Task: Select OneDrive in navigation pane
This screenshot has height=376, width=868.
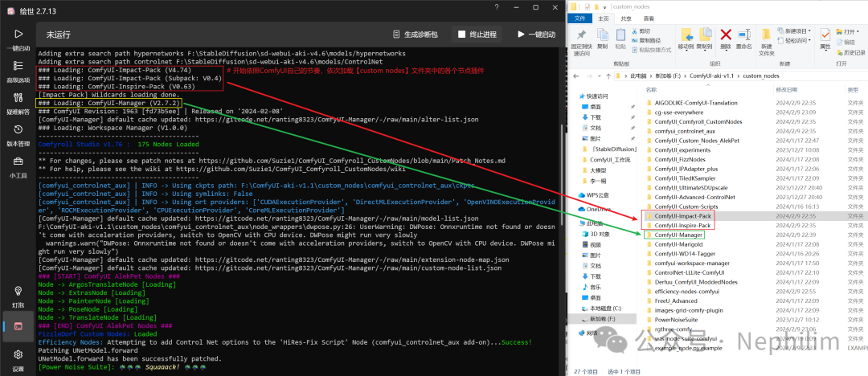Action: point(596,209)
